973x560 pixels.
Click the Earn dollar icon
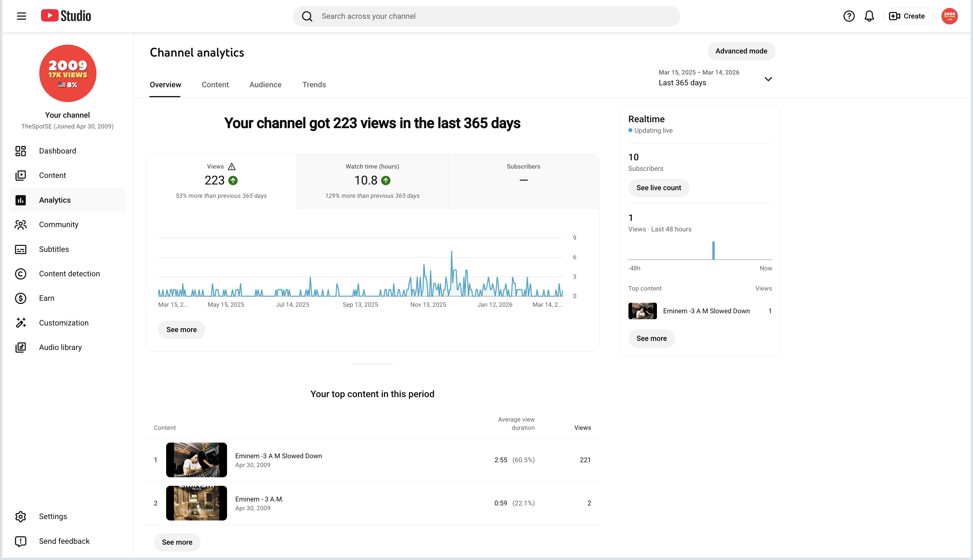point(20,298)
